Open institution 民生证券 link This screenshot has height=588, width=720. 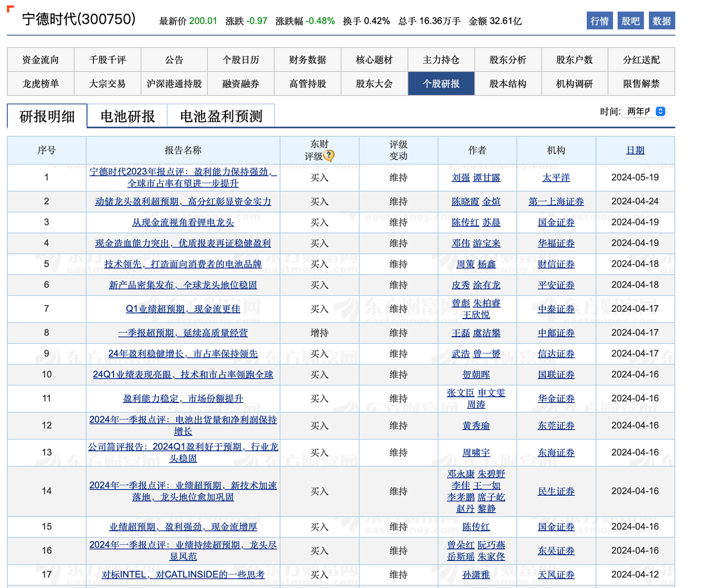(x=556, y=491)
